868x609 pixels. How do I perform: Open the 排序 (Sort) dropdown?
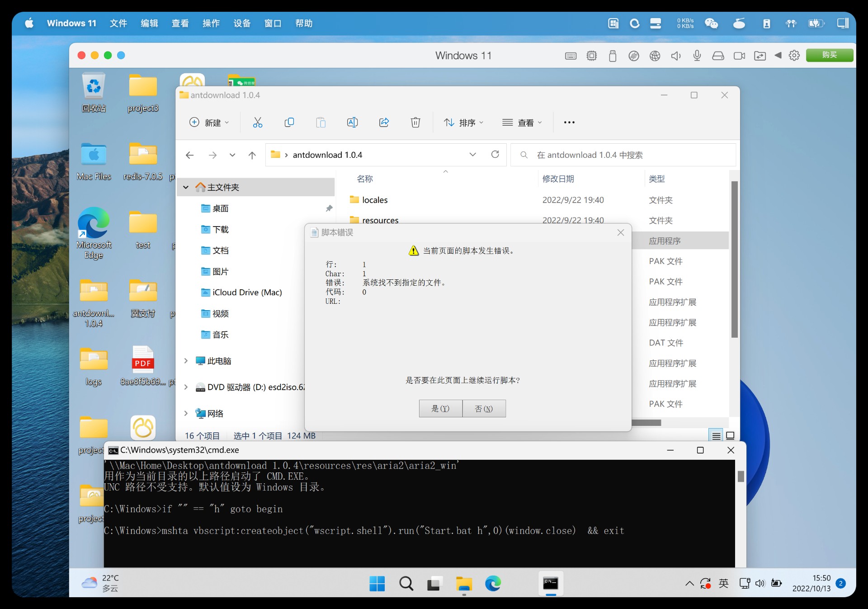pyautogui.click(x=464, y=123)
